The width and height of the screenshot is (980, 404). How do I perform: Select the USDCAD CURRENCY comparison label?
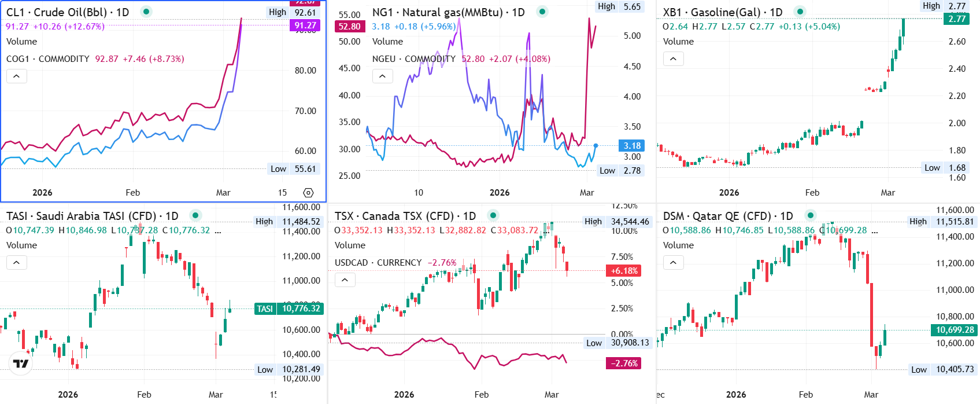pyautogui.click(x=378, y=263)
